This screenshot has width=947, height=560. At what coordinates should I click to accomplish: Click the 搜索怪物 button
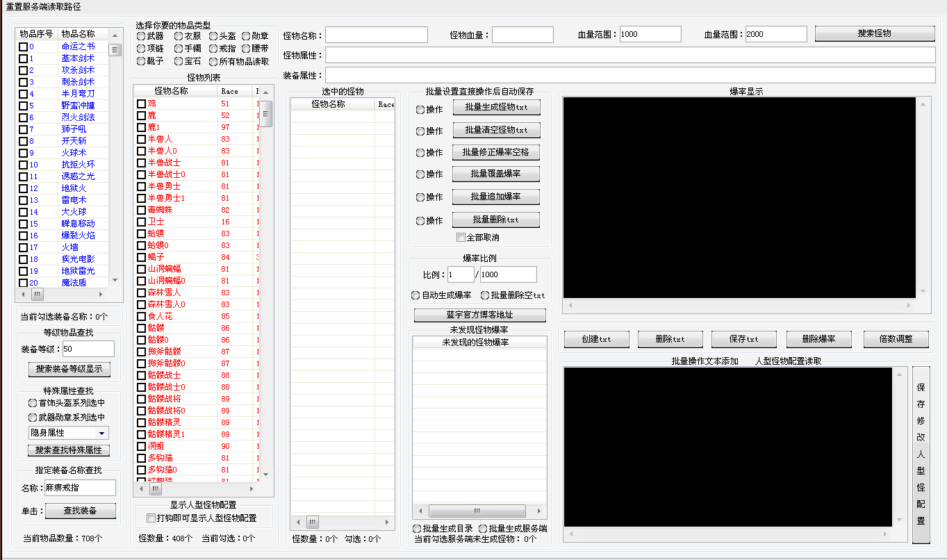(875, 33)
